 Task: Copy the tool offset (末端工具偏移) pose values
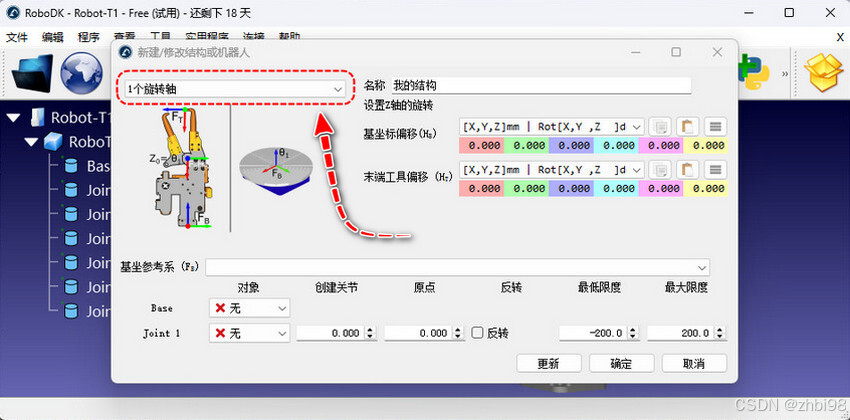pyautogui.click(x=660, y=170)
